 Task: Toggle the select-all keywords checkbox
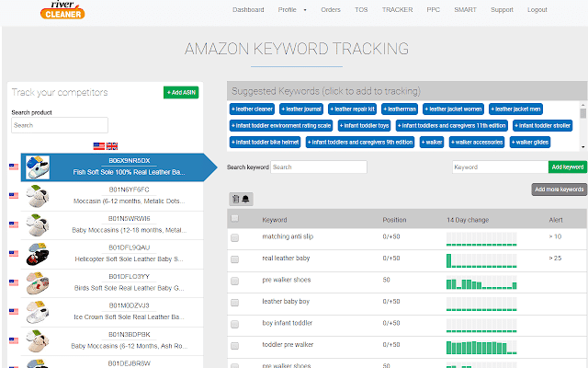click(x=235, y=218)
